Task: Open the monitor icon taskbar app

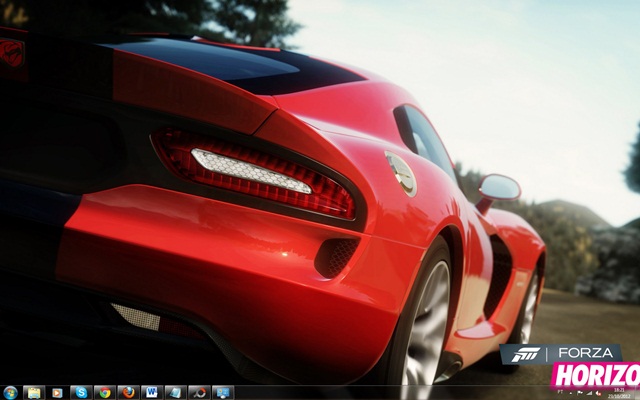Action: coord(223,393)
